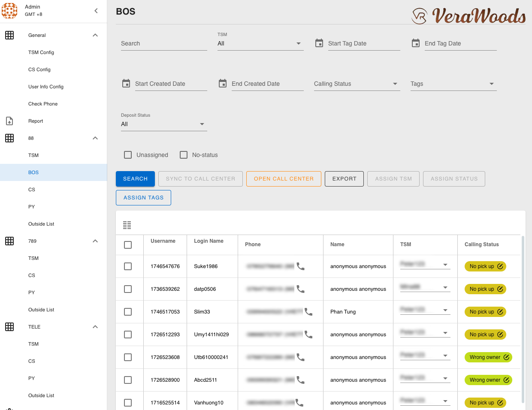
Task: Expand the Tags dropdown filter
Action: (453, 84)
